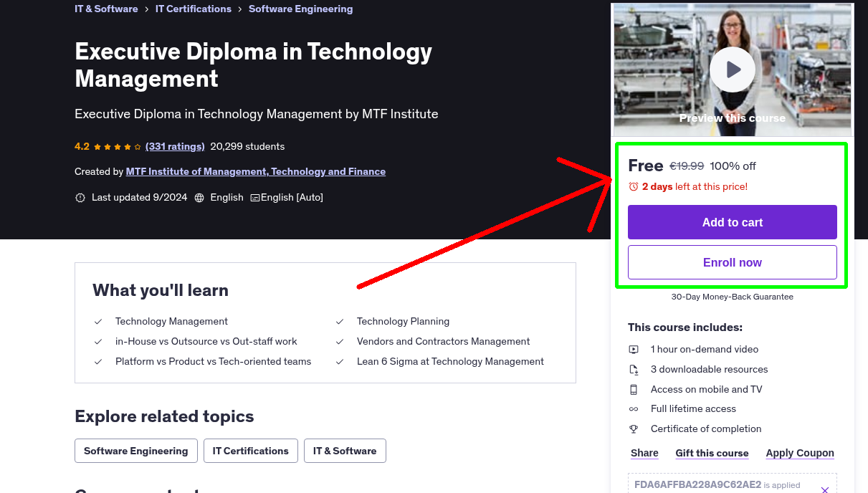Click the checkmark beside Technology Management

98,322
